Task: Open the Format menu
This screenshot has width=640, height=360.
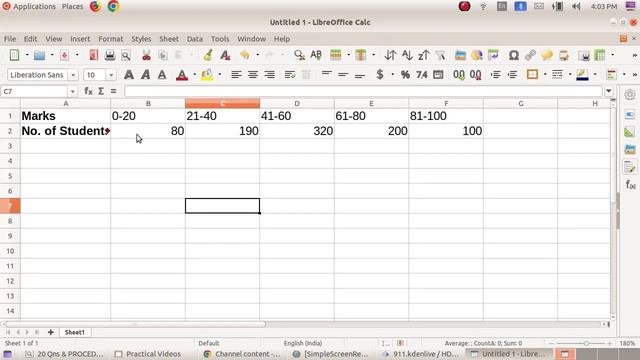Action: [x=111, y=39]
